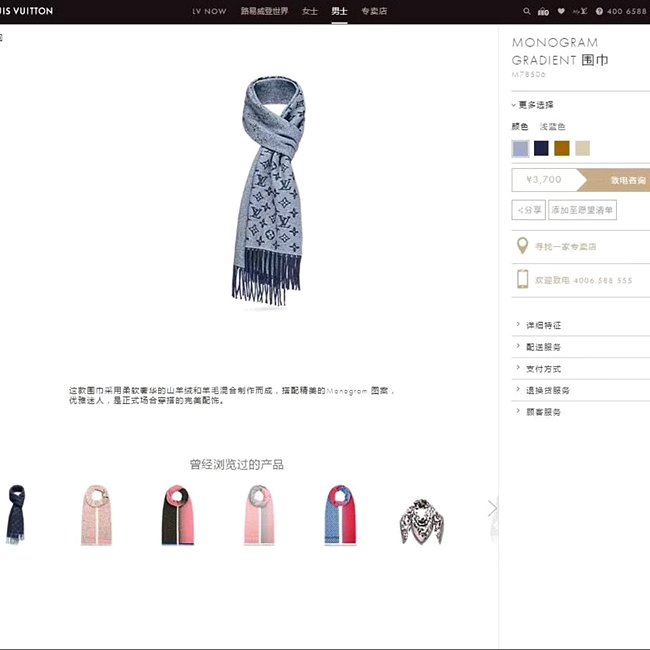Viewport: 650px width, 650px height.
Task: Click the mobile phone icon
Action: click(x=522, y=279)
